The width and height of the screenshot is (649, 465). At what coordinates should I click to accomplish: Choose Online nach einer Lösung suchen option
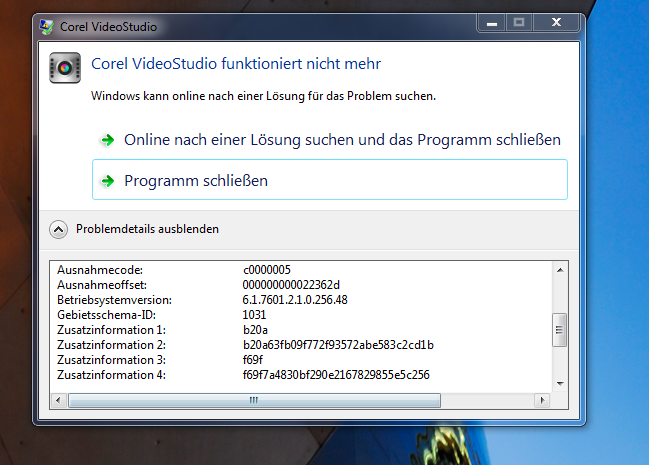coord(330,140)
